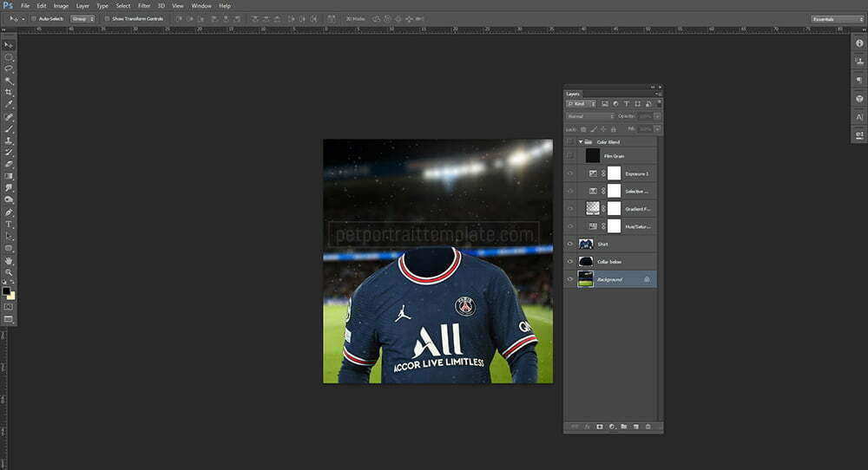
Task: Select the Zoom tool
Action: (9, 272)
